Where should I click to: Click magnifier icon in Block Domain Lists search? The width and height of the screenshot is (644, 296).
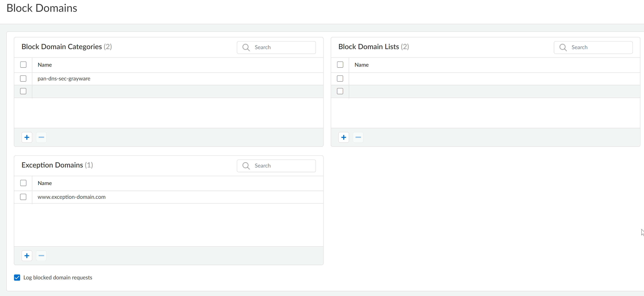coord(563,47)
